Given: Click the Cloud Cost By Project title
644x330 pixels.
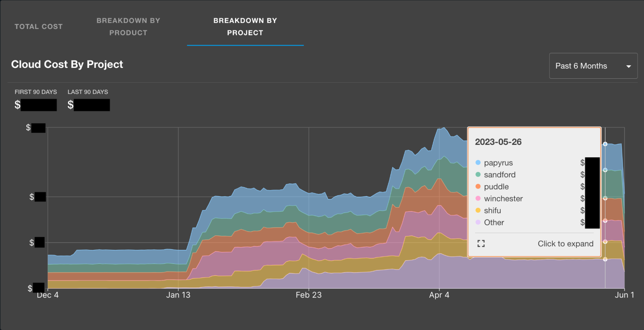Looking at the screenshot, I should 67,64.
